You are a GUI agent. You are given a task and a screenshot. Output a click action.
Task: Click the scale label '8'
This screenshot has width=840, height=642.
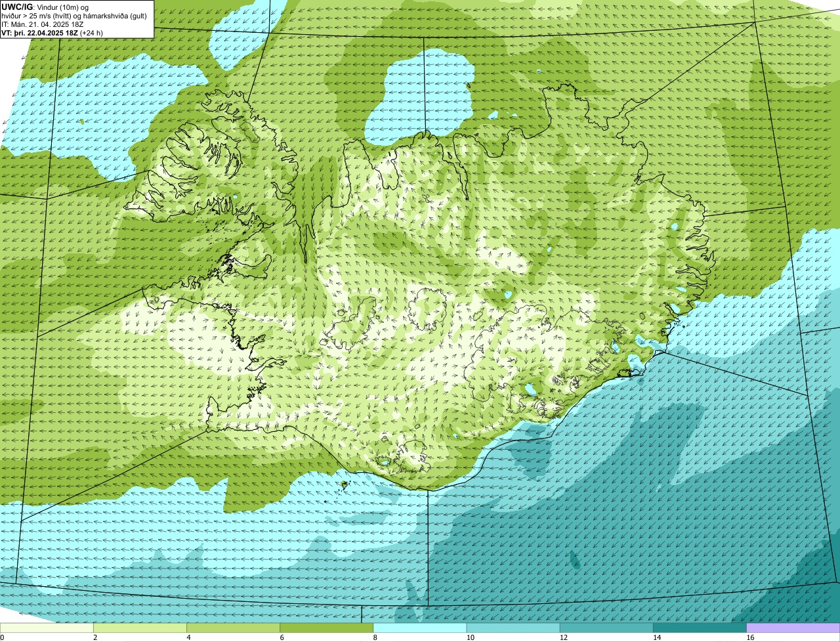click(x=375, y=637)
